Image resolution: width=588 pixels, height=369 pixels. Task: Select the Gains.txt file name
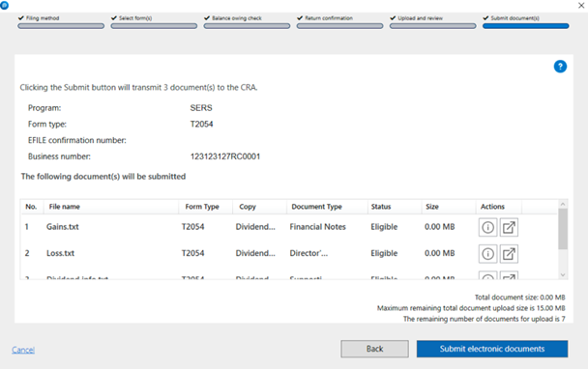pyautogui.click(x=63, y=227)
